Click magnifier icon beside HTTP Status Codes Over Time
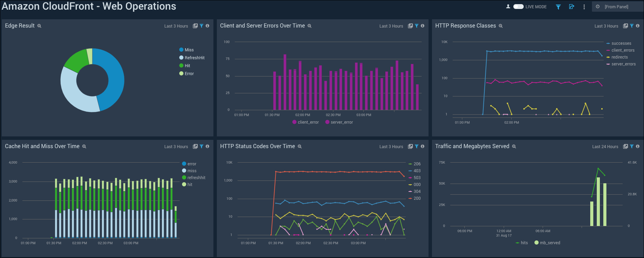Viewport: 644px width, 258px height. (300, 147)
